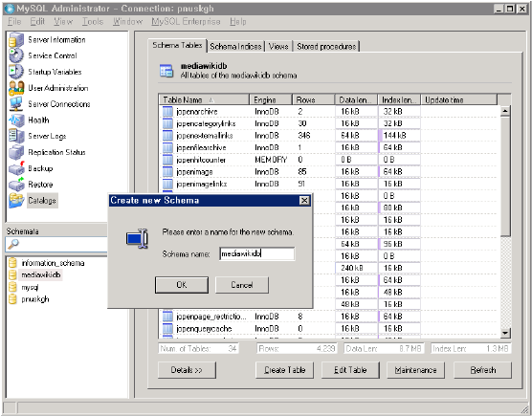Click the jopenimage table icon
The height and width of the screenshot is (416, 532).
pos(167,171)
